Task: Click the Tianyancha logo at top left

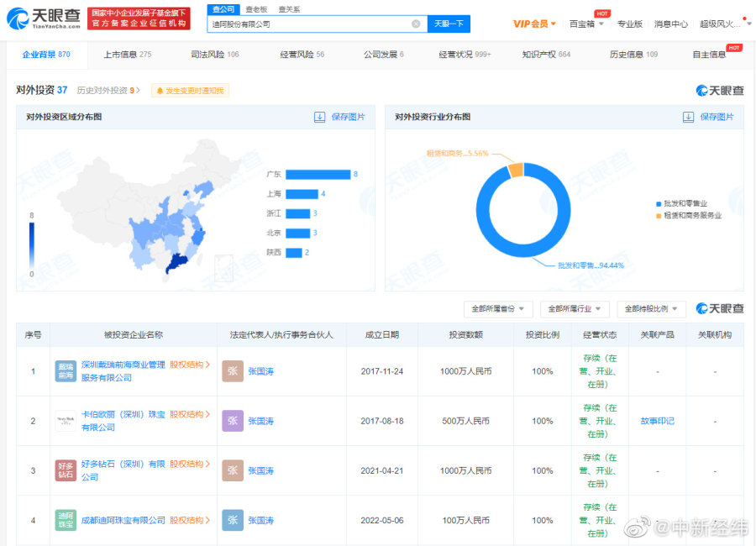Action: click(x=45, y=18)
